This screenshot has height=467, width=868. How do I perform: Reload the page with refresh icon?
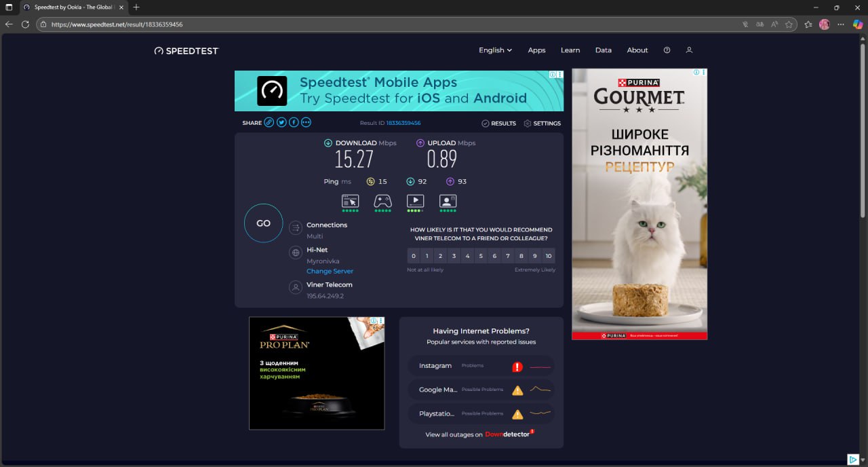click(x=25, y=24)
